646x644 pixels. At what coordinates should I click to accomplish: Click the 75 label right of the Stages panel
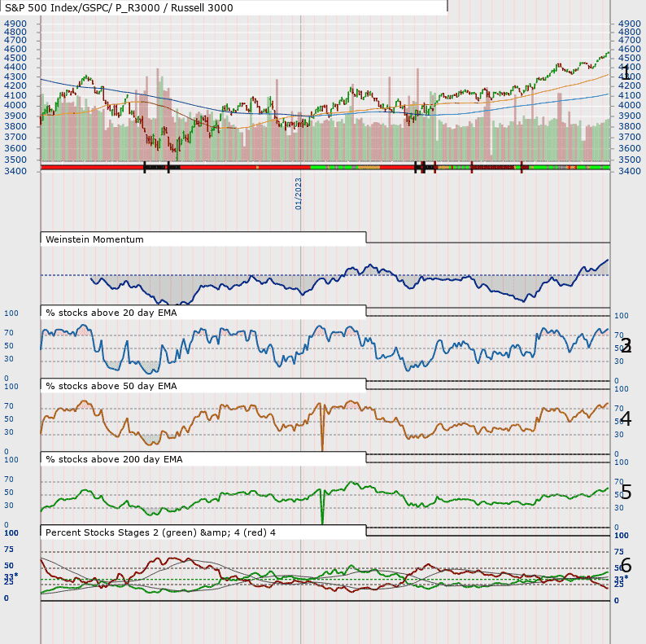[619, 552]
